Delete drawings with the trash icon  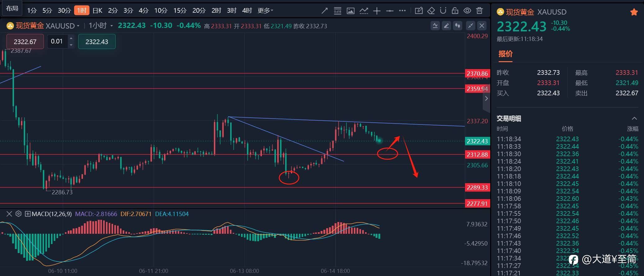480,11
